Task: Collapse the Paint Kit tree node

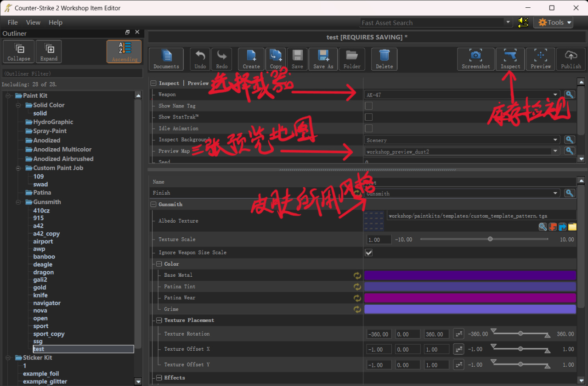Action: [8, 96]
